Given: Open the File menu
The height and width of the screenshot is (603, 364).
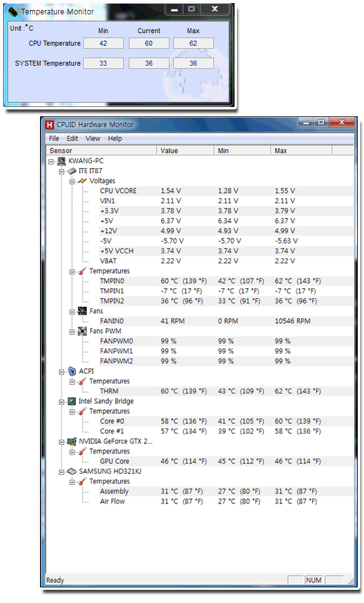Looking at the screenshot, I should point(54,138).
